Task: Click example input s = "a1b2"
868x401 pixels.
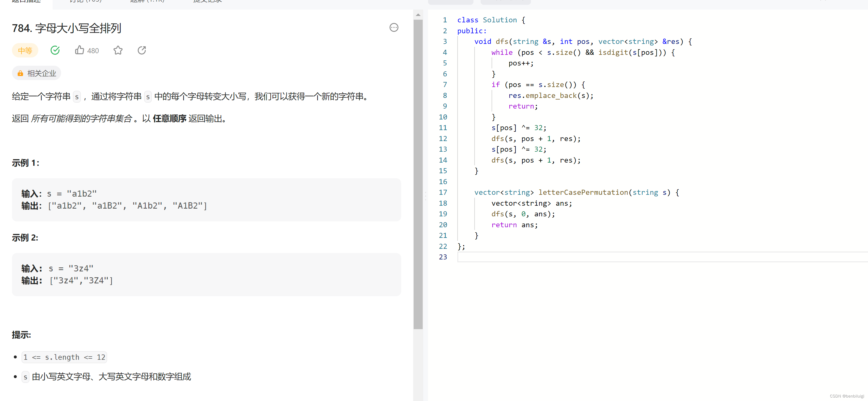Action: pos(72,194)
